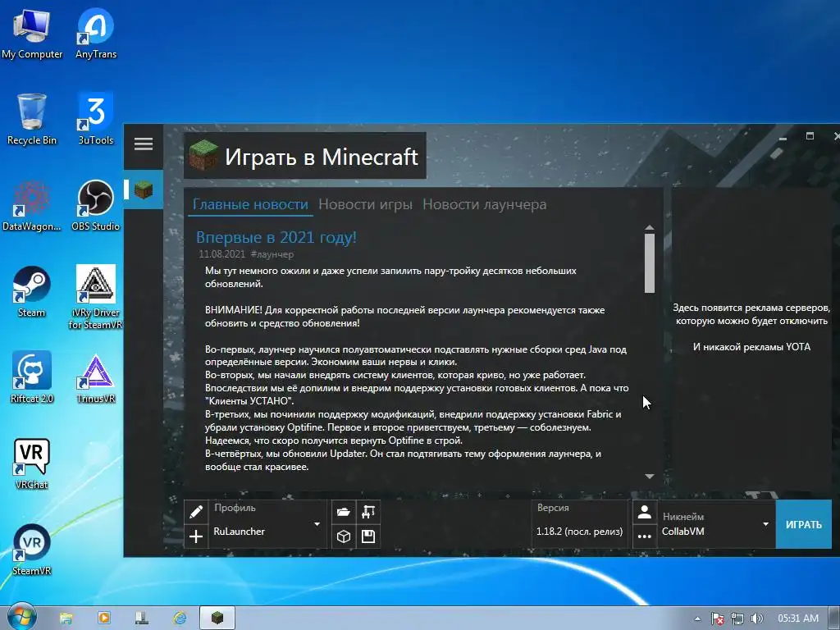The width and height of the screenshot is (840, 630).
Task: Add a new profile with plus icon
Action: point(196,536)
